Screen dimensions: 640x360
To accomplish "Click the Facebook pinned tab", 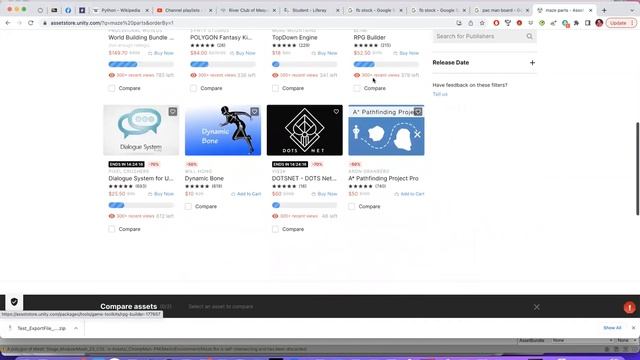I will point(68,10).
